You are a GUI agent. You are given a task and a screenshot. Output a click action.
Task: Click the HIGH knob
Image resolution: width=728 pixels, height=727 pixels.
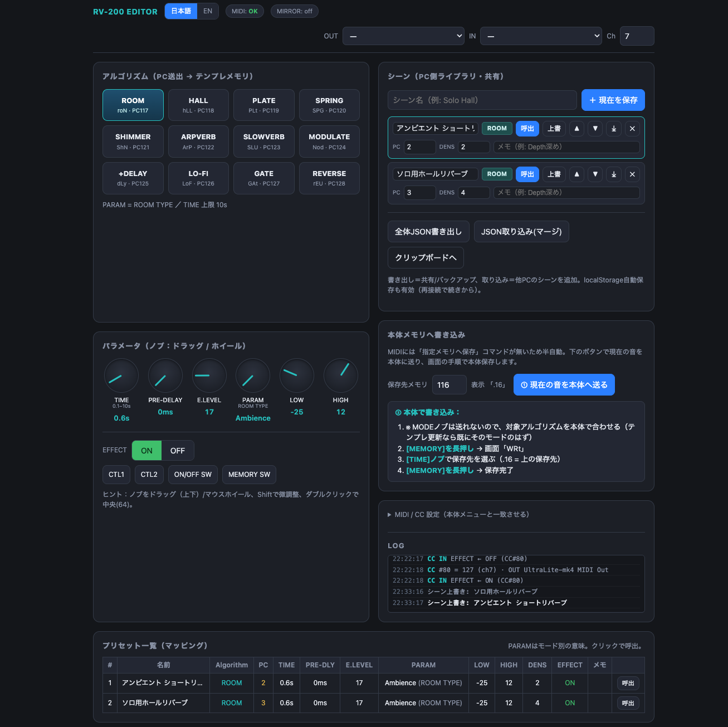point(341,375)
